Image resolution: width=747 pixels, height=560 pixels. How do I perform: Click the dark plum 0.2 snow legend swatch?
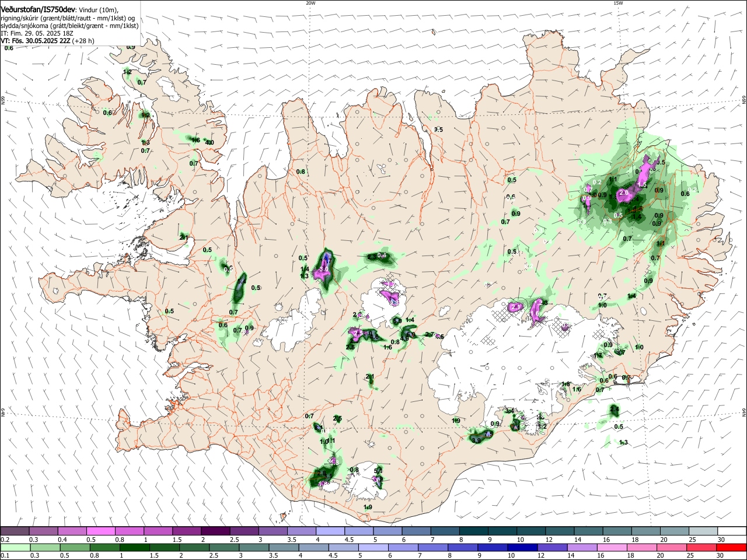pos(15,531)
